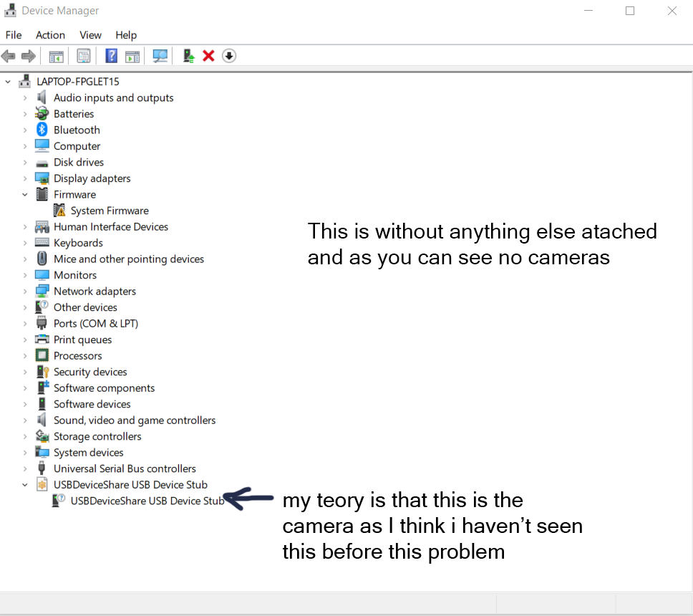The width and height of the screenshot is (693, 616).
Task: Expand Sound, video and game controllers
Action: point(25,420)
